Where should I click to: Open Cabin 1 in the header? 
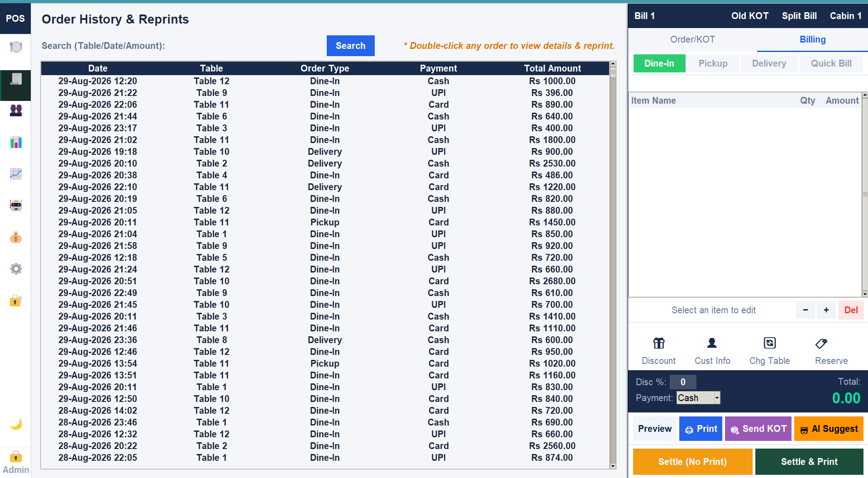tap(845, 16)
